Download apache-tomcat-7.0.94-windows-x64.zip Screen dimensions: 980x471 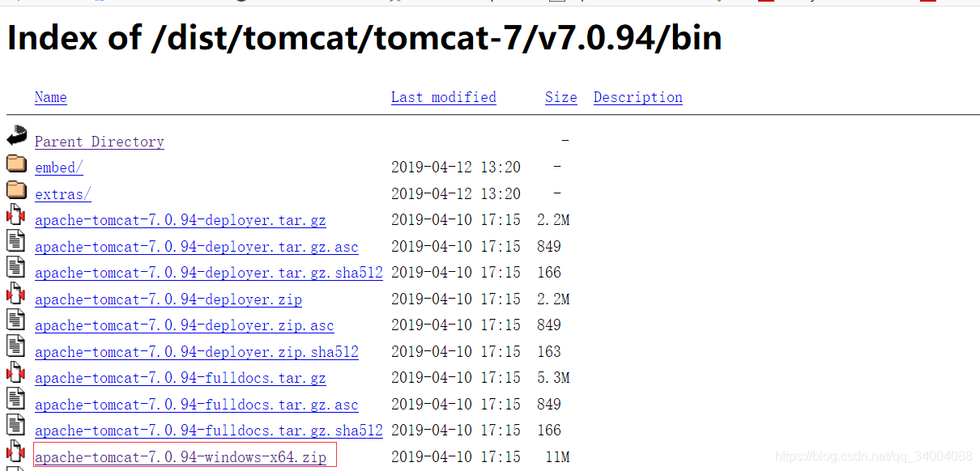coord(180,456)
